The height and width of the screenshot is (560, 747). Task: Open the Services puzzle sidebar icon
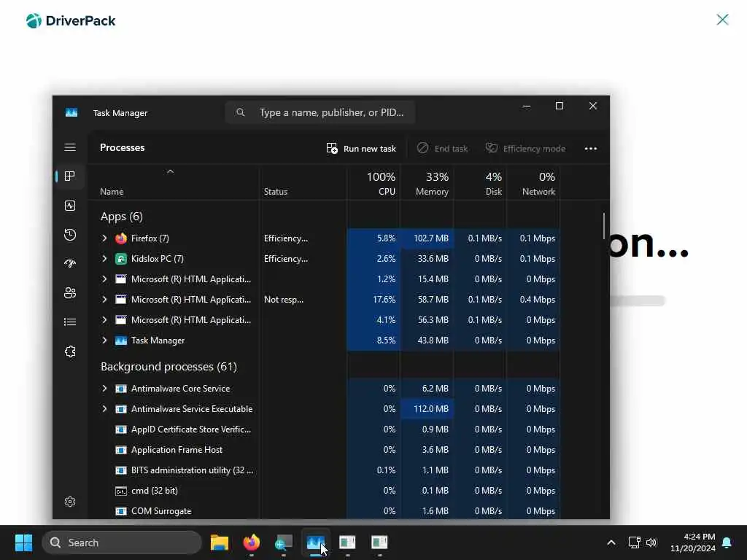(70, 351)
